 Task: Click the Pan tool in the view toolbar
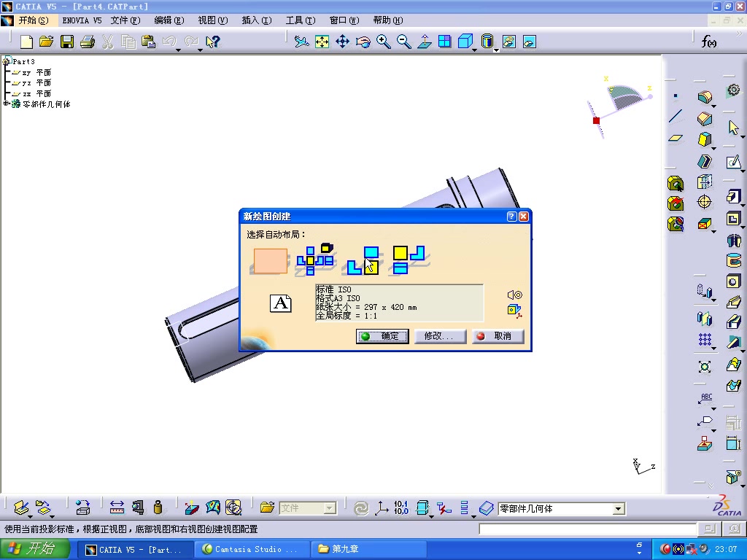[343, 42]
